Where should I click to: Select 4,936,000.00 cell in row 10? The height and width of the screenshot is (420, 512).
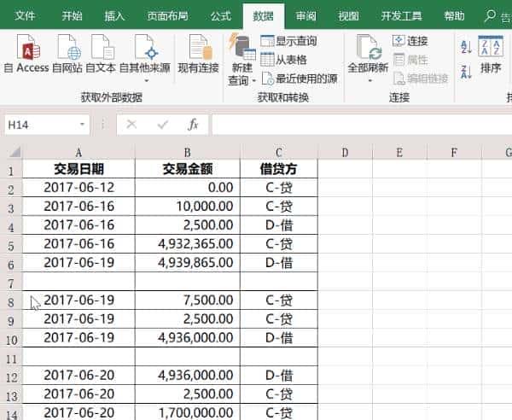pyautogui.click(x=188, y=337)
